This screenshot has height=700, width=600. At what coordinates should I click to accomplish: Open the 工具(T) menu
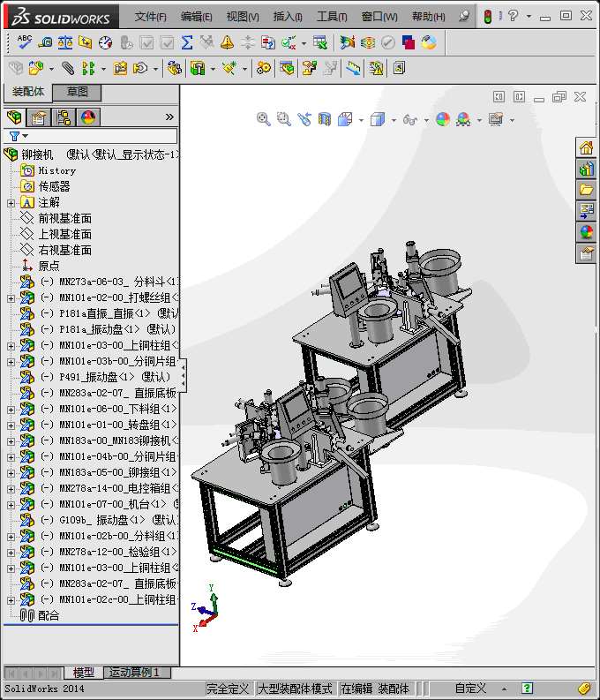332,17
